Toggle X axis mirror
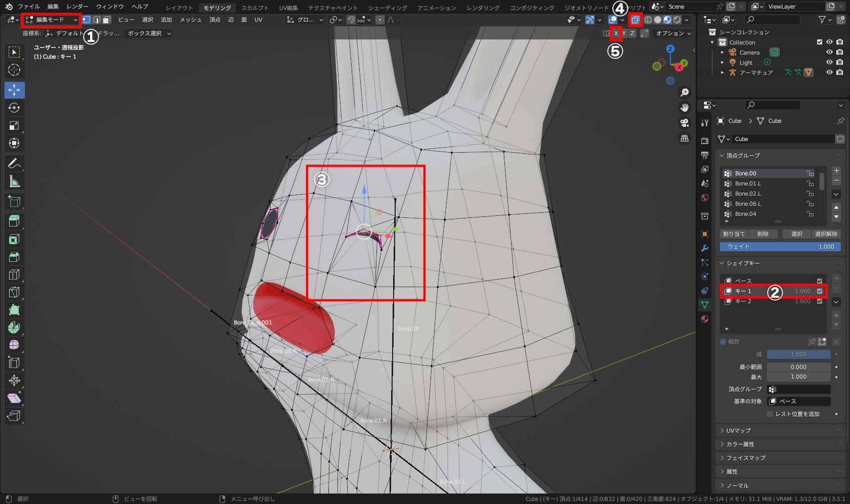Screen dimensions: 850x504 [616, 33]
